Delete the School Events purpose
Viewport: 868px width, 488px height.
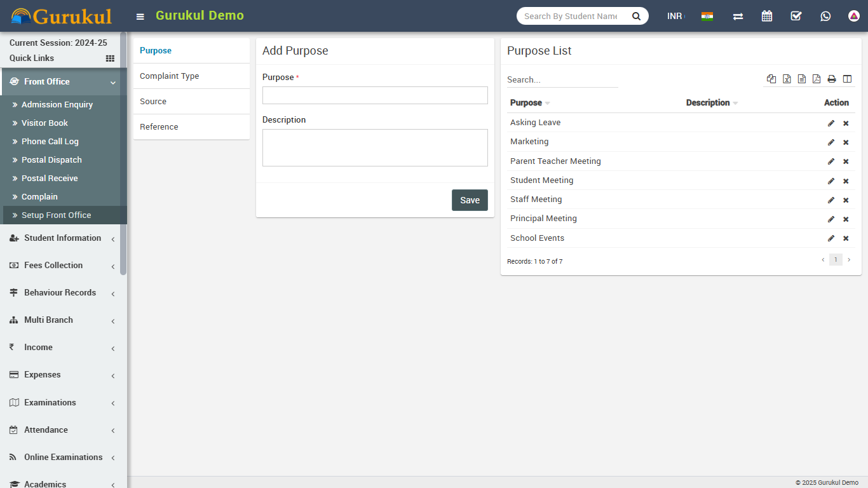846,238
